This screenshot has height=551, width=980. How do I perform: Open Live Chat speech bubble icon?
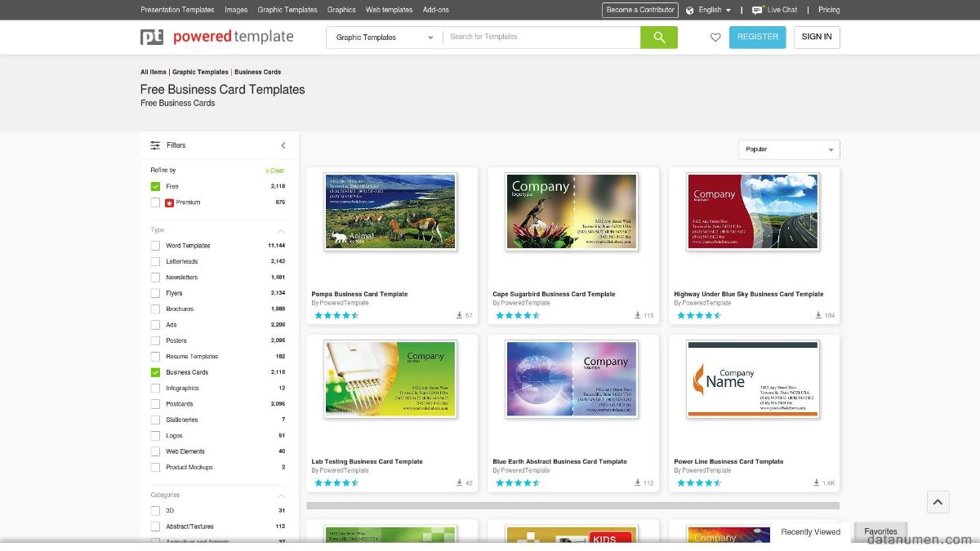coord(757,10)
